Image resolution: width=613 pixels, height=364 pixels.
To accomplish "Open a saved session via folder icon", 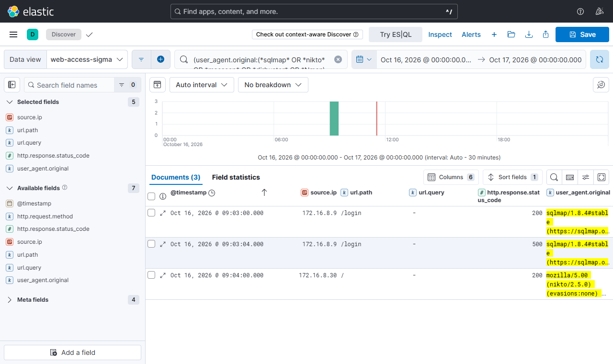I will pos(511,34).
